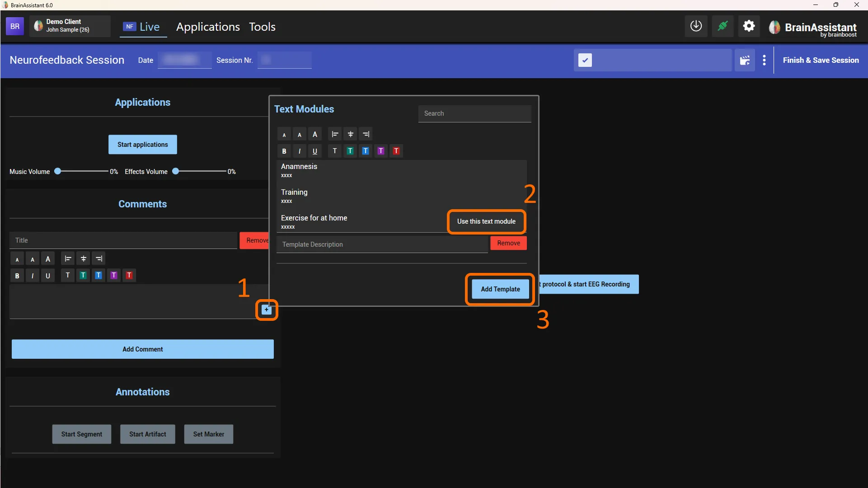Click Remove next to Template Description
The image size is (868, 488).
508,243
